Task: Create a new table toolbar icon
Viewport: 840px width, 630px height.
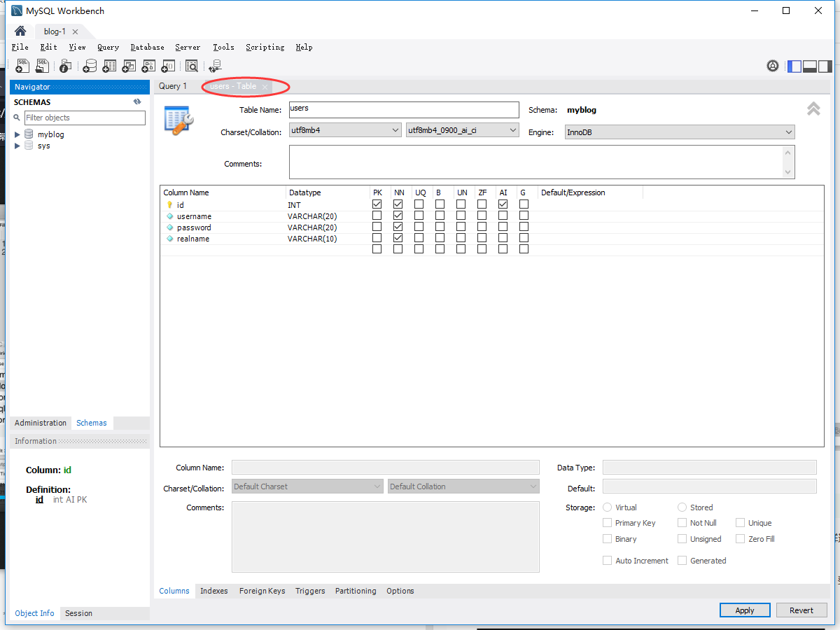Action: coord(109,66)
